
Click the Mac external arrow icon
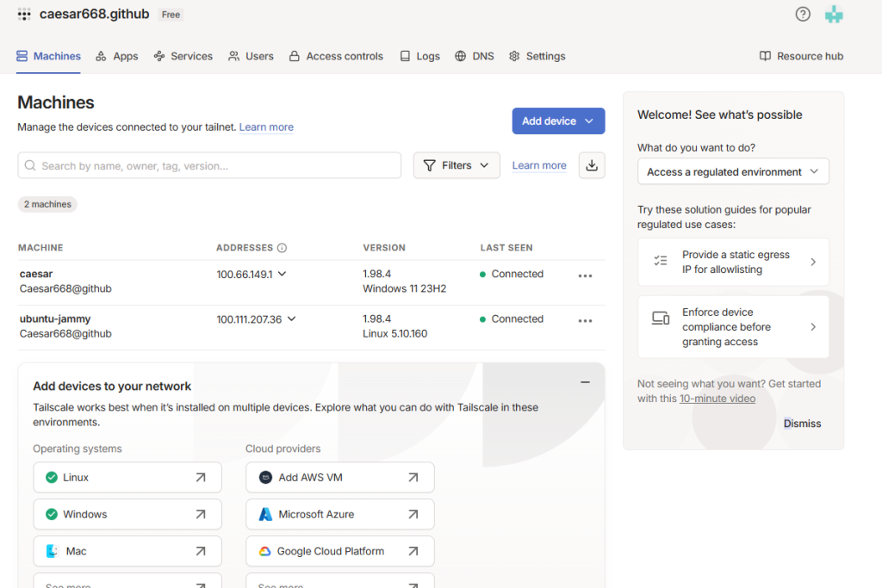click(x=200, y=552)
